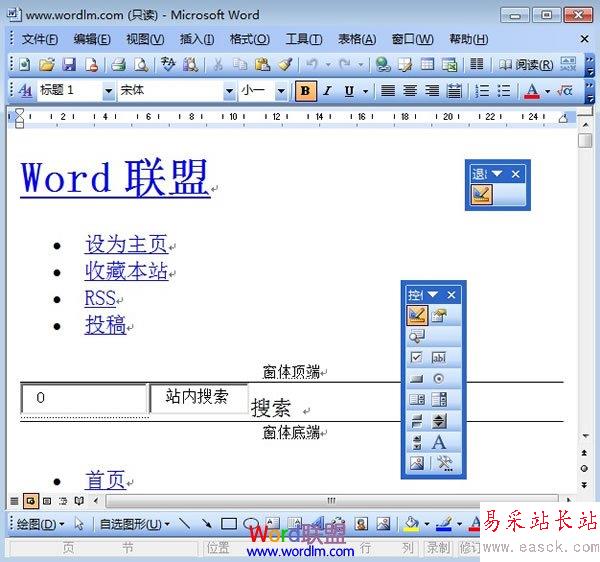Viewport: 600px width, 562px height.
Task: Click the 设为主页 link
Action: (x=126, y=244)
